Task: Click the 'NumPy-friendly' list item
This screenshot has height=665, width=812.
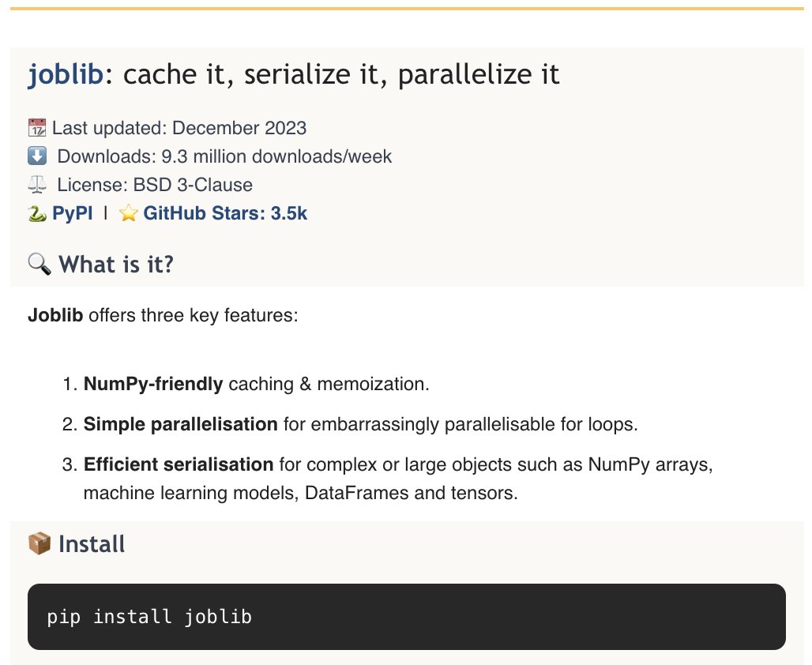Action: point(257,385)
